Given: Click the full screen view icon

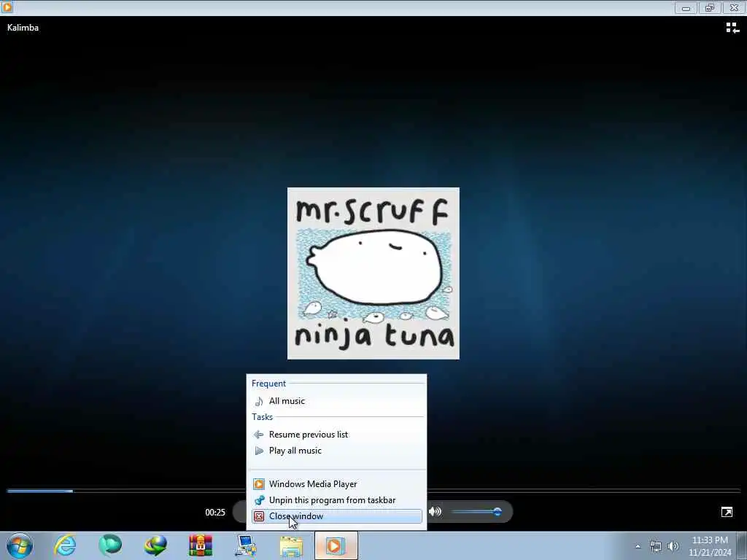Looking at the screenshot, I should pyautogui.click(x=727, y=512).
